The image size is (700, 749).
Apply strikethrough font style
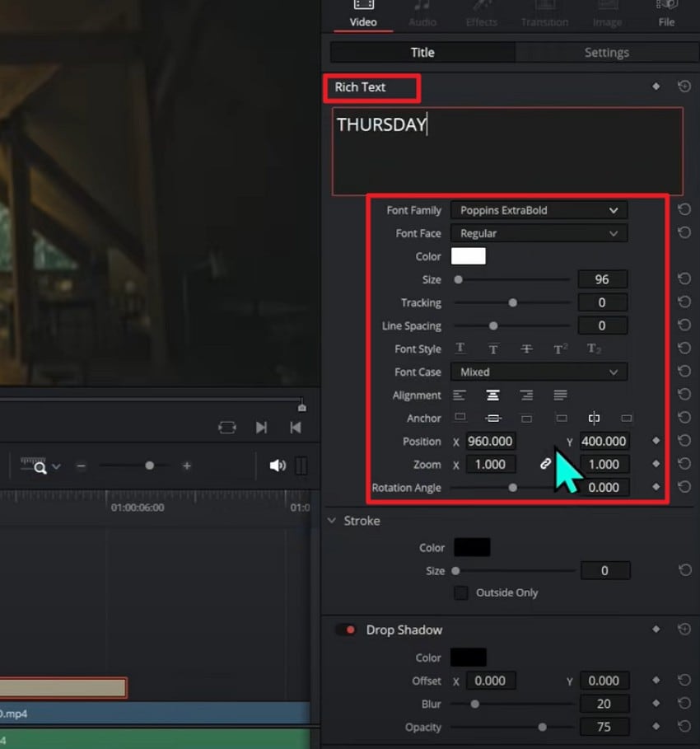point(526,349)
